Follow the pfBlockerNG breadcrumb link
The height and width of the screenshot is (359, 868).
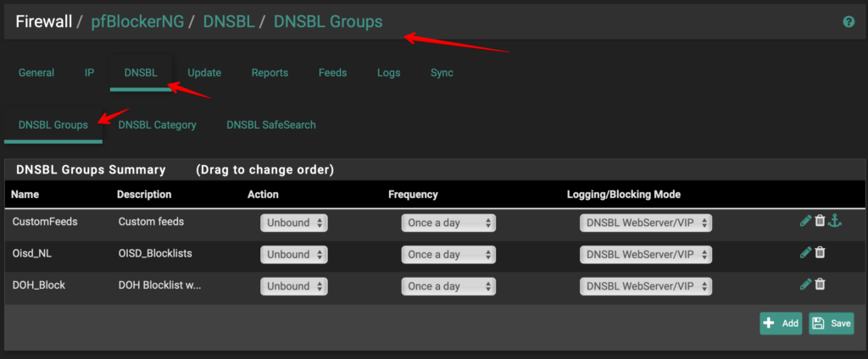tap(136, 21)
